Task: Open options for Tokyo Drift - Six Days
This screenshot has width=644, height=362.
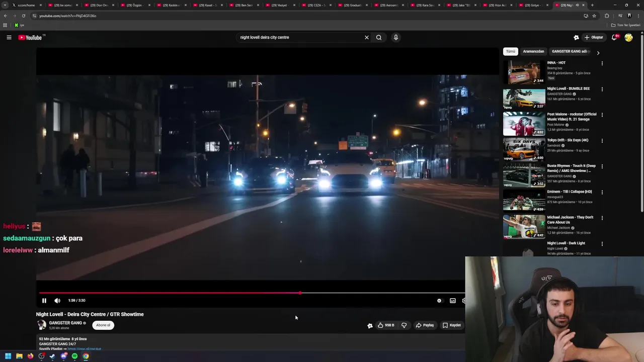Action: [x=602, y=141]
